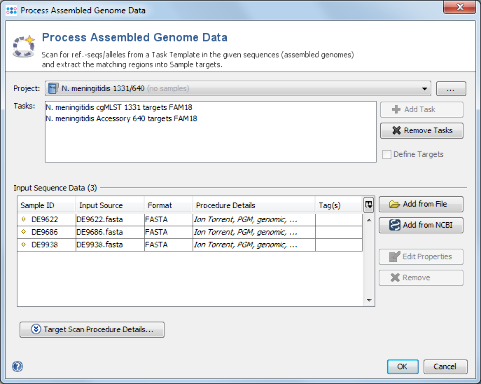Click the scroll up arrow of sample table
The image size is (481, 384).
[369, 220]
